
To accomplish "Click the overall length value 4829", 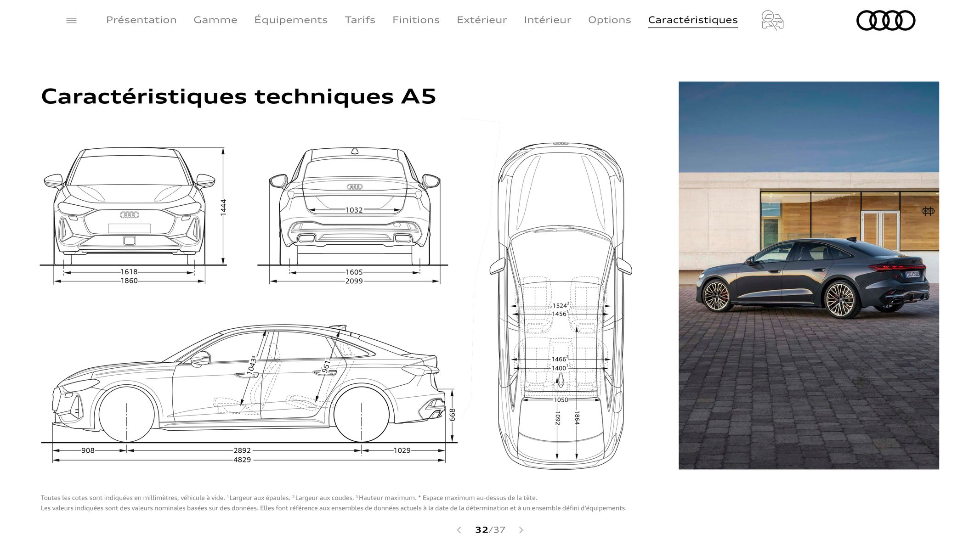I will 242,460.
